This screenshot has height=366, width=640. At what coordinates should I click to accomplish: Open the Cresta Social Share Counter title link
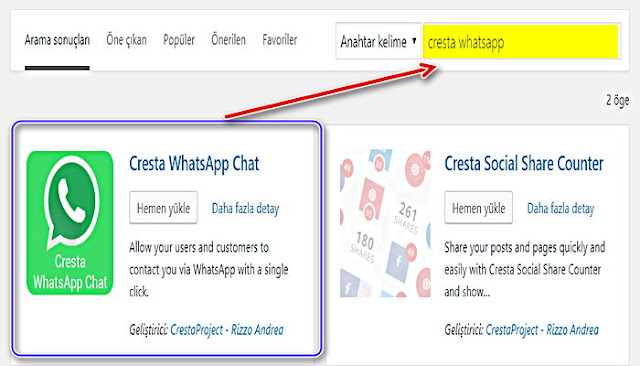tap(524, 164)
